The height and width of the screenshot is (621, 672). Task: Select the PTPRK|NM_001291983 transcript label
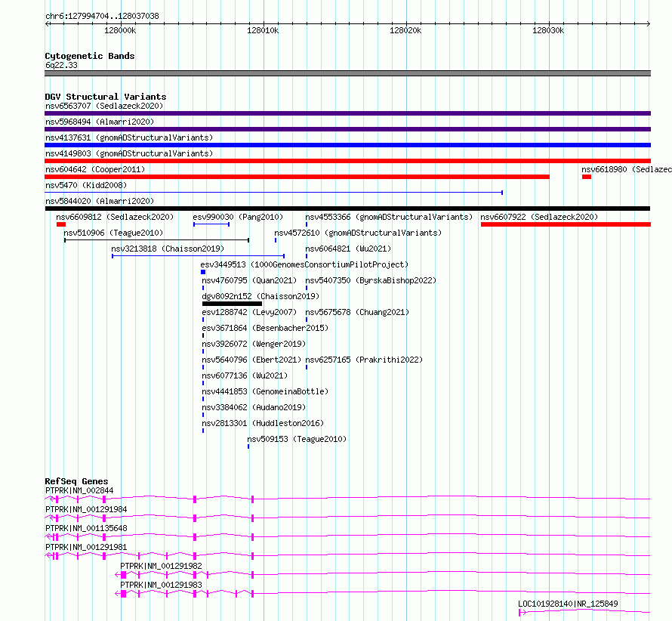pos(161,585)
